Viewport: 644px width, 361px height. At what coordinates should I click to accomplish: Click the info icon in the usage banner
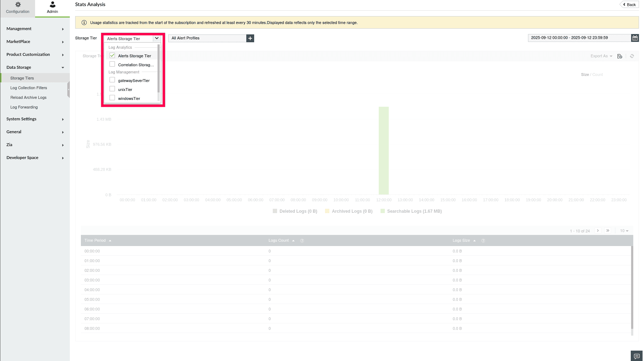point(84,23)
